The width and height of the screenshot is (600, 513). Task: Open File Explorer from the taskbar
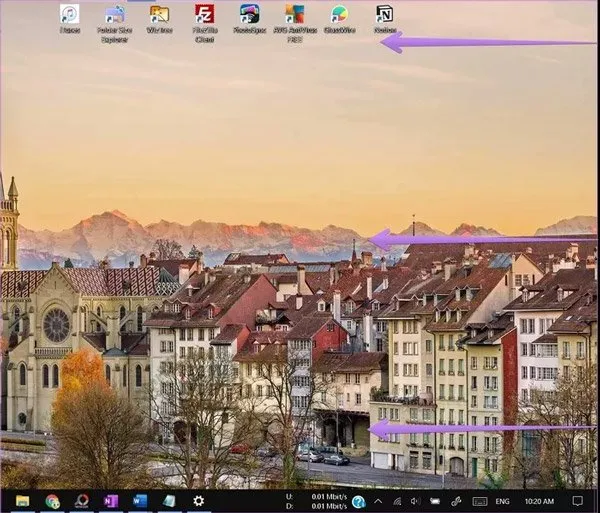[x=22, y=501]
